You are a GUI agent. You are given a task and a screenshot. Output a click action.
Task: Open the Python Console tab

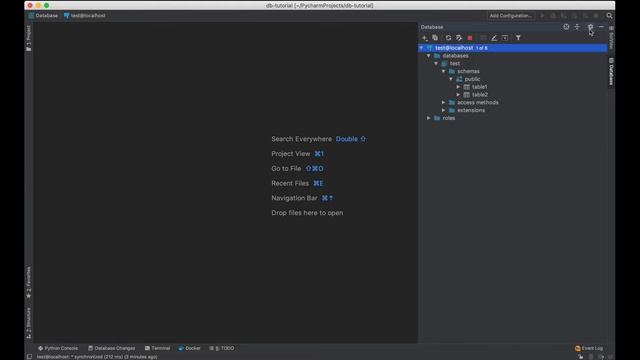(58, 348)
